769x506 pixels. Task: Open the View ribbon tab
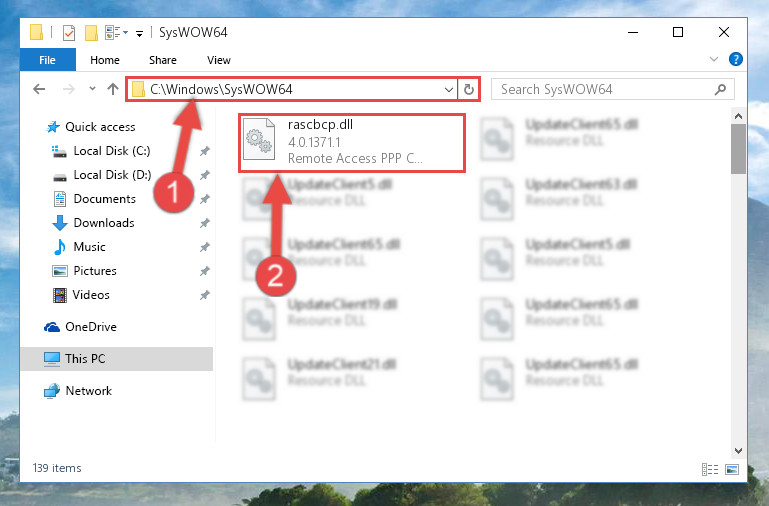[x=219, y=60]
